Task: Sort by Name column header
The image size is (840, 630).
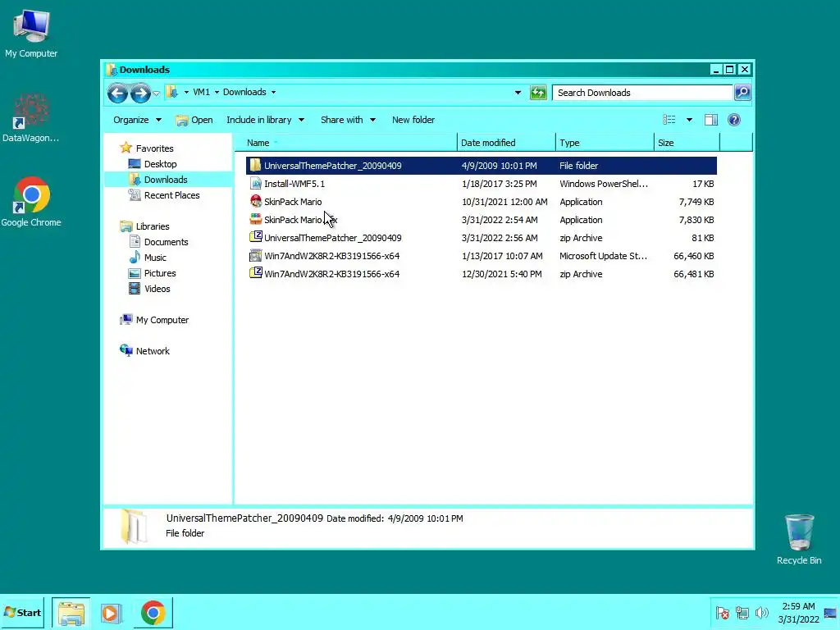Action: click(345, 143)
